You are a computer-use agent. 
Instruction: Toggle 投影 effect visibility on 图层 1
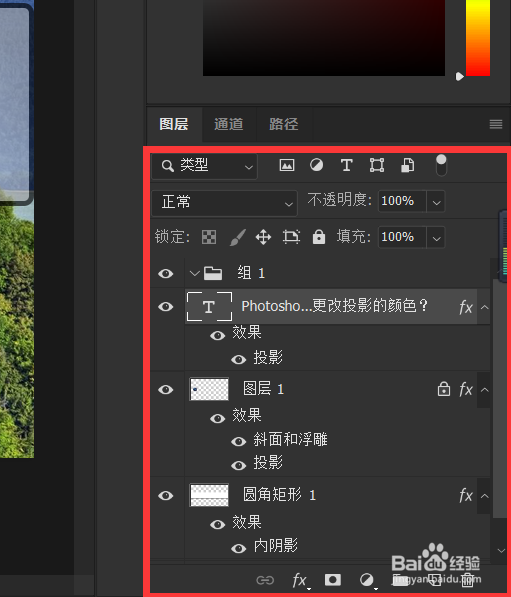(x=239, y=465)
